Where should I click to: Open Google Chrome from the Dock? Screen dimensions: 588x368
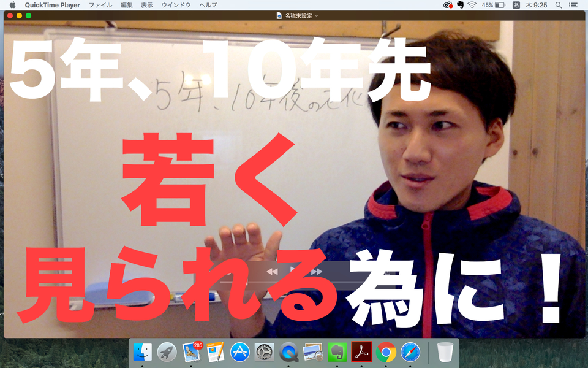(x=386, y=352)
